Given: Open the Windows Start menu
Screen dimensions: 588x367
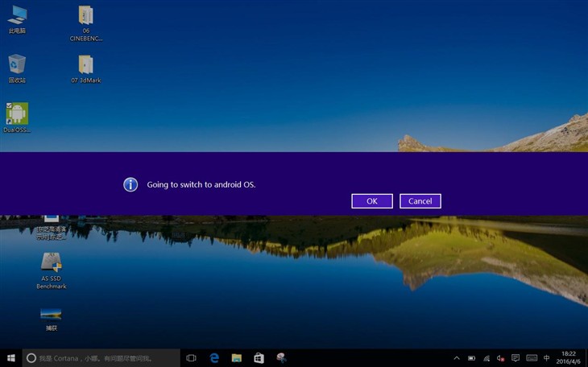Looking at the screenshot, I should coord(11,358).
